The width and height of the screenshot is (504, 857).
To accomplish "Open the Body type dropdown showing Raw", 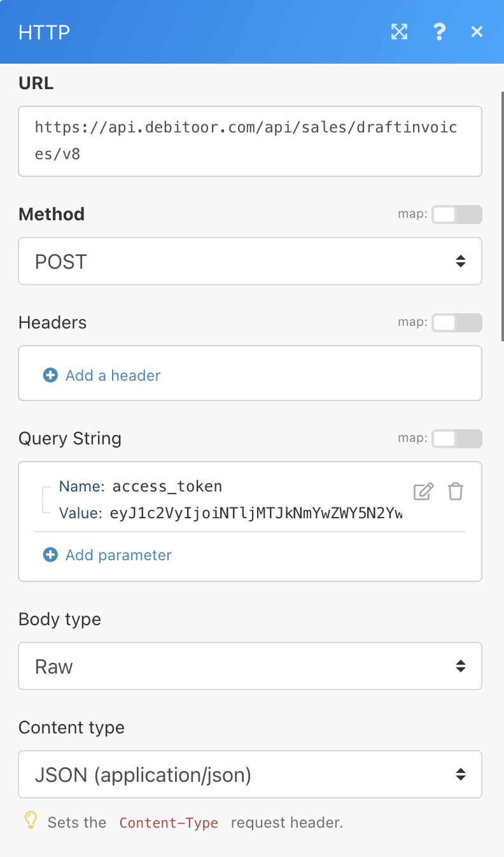I will [x=250, y=666].
